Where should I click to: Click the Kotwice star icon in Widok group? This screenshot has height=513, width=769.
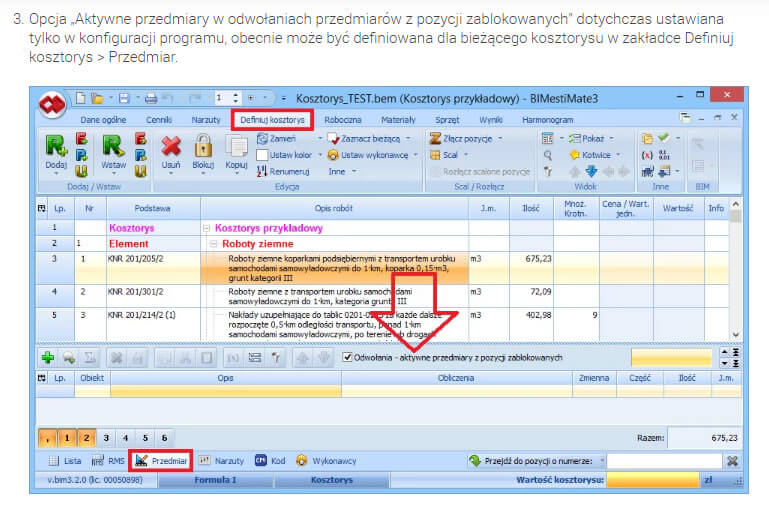click(575, 155)
